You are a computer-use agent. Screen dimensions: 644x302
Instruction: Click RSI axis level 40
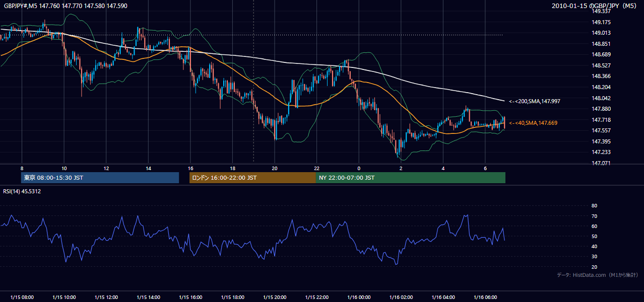pyautogui.click(x=594, y=246)
